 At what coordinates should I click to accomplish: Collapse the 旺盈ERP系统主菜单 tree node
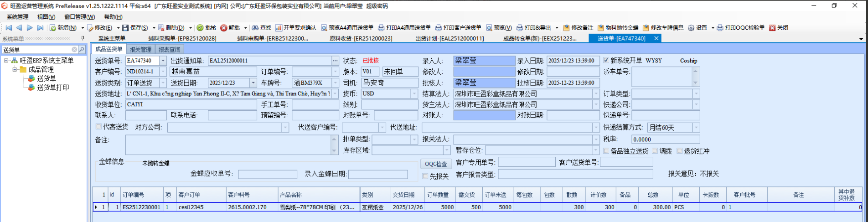click(x=6, y=61)
